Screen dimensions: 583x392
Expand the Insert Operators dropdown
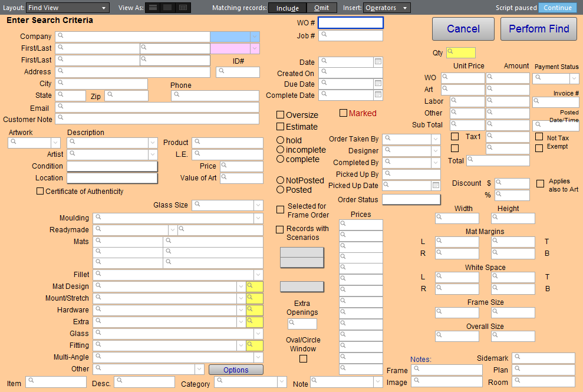pos(387,8)
